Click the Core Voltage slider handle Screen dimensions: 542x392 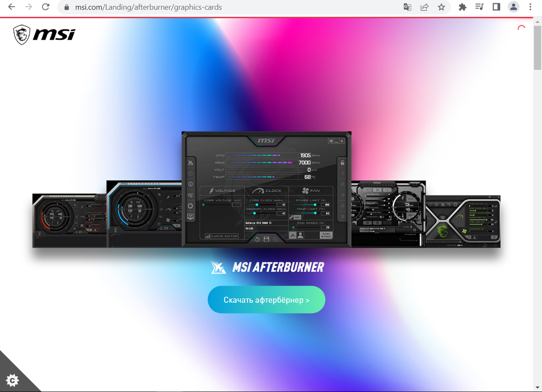coord(203,205)
